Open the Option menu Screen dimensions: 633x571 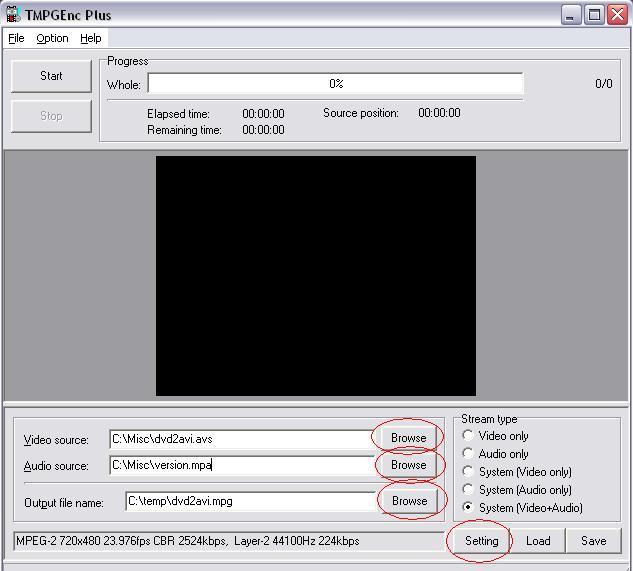click(x=52, y=38)
